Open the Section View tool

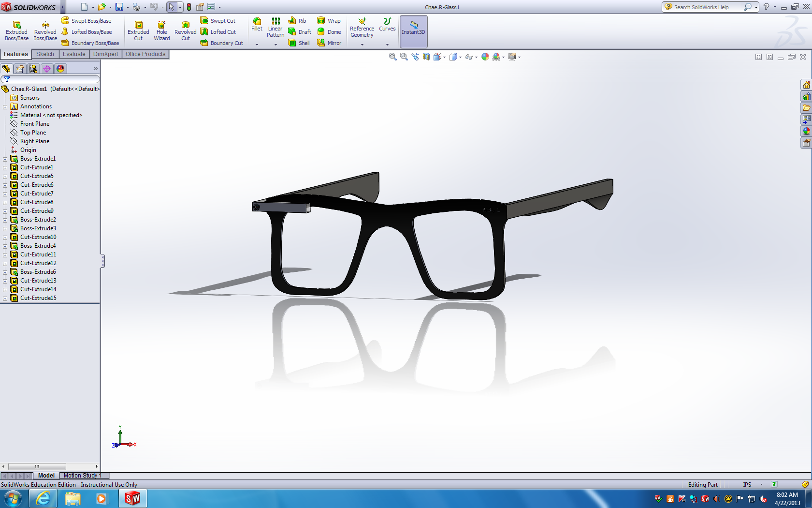point(426,57)
